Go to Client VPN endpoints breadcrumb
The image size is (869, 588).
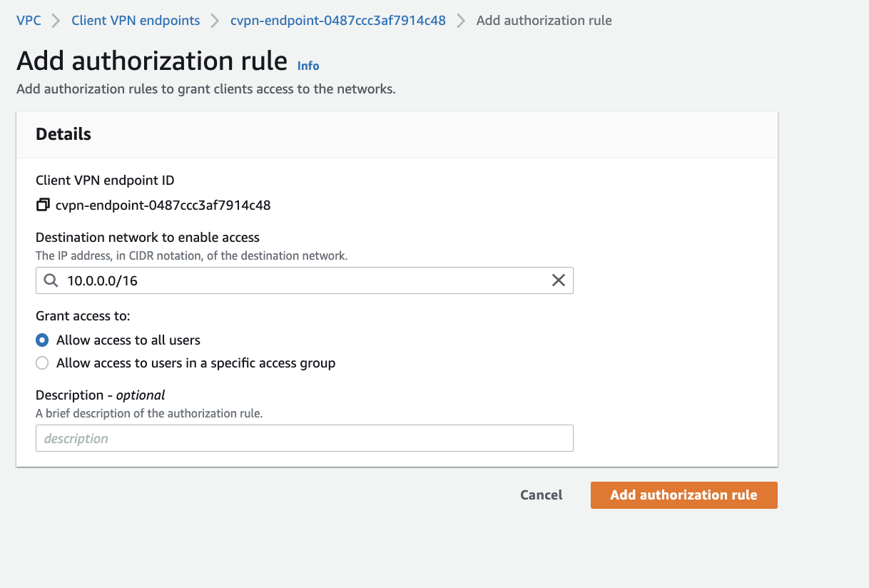[136, 21]
